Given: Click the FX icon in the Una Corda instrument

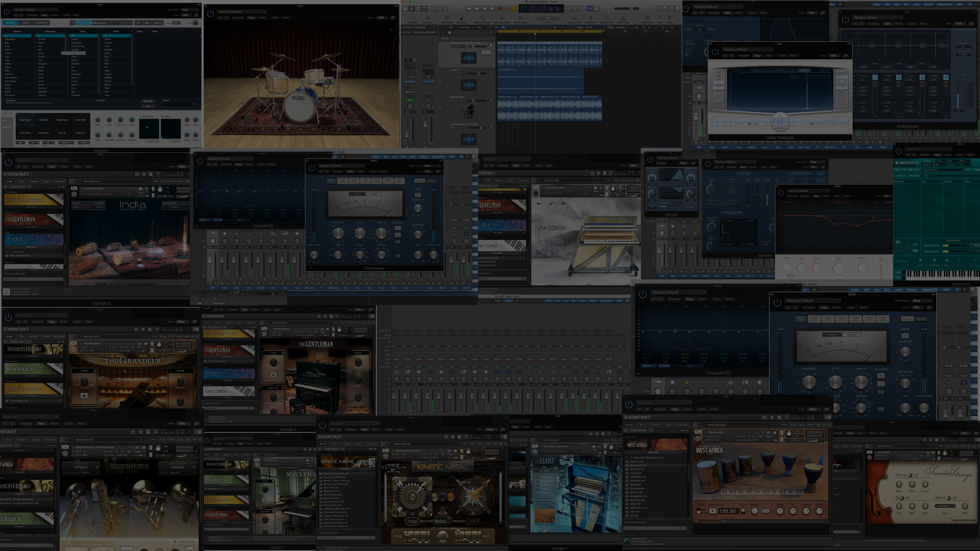Looking at the screenshot, I should [x=563, y=204].
